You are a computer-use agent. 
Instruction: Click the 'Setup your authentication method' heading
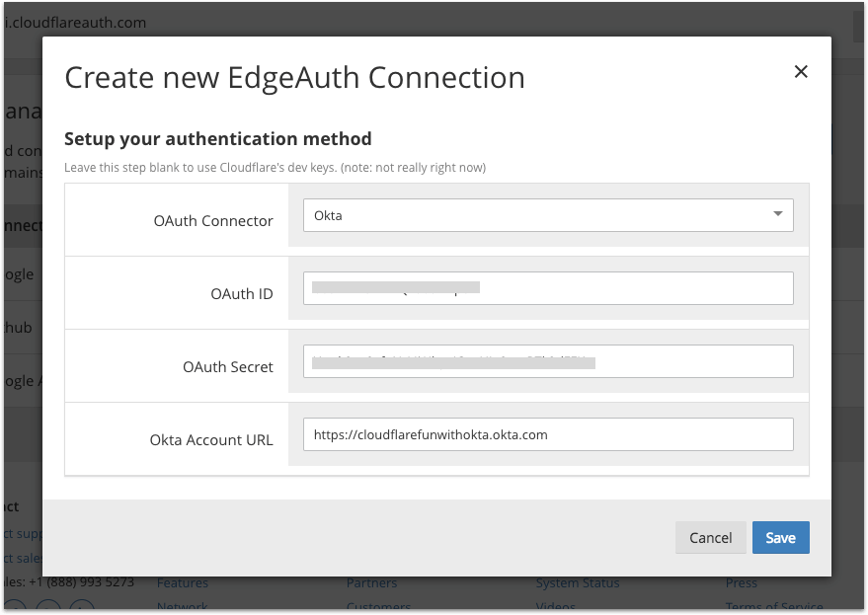(217, 139)
